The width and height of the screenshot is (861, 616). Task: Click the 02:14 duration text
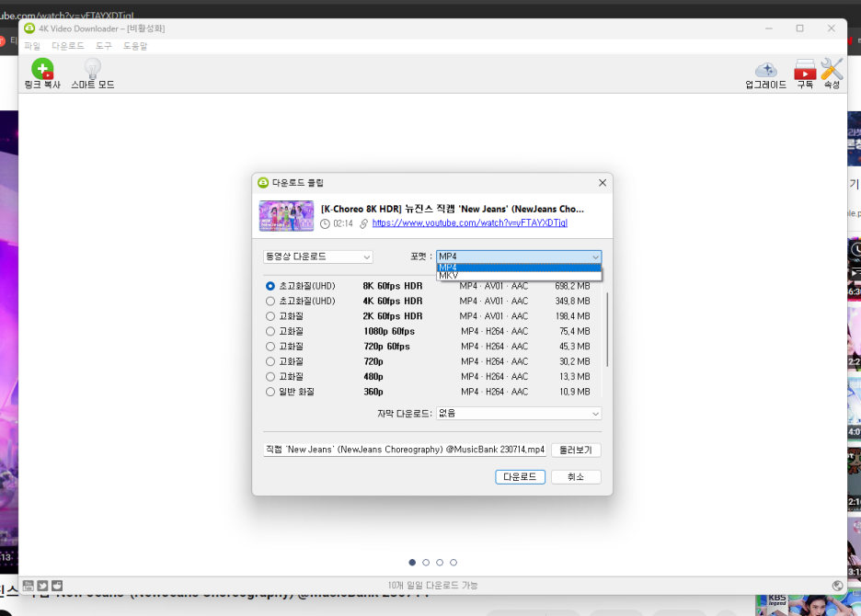coord(343,223)
